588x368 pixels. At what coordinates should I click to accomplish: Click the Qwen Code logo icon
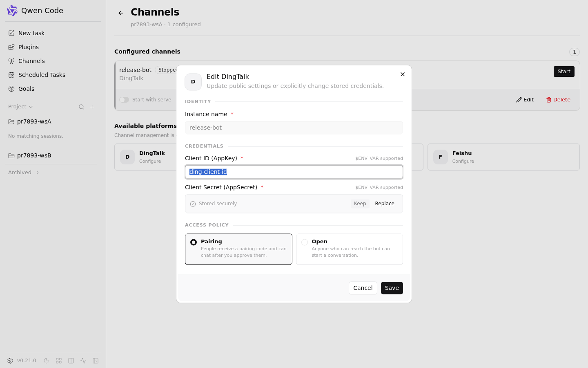(x=12, y=11)
